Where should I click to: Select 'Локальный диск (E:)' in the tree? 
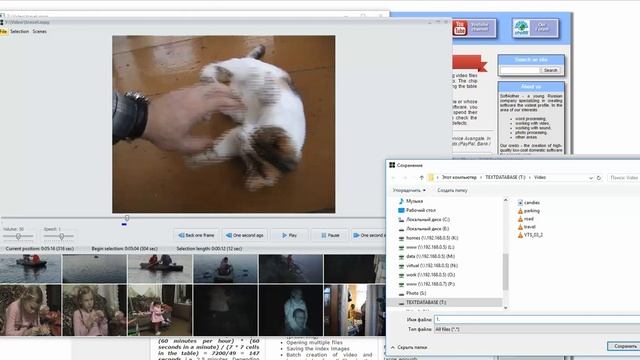point(427,229)
